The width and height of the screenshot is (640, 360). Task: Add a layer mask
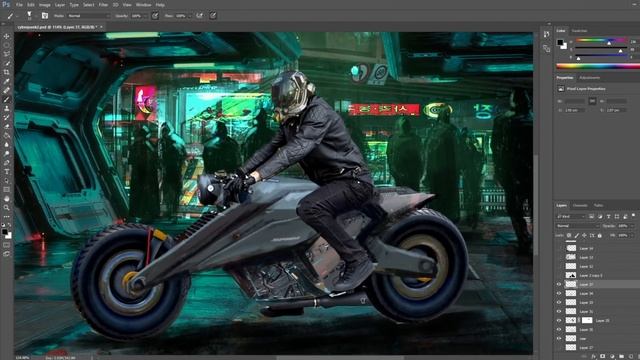603,356
